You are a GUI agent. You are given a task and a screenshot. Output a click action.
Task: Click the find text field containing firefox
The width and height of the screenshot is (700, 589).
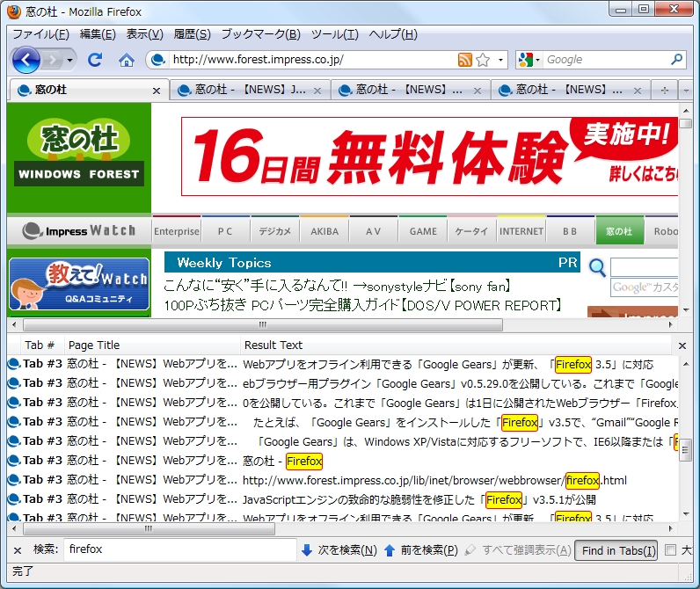coord(180,549)
